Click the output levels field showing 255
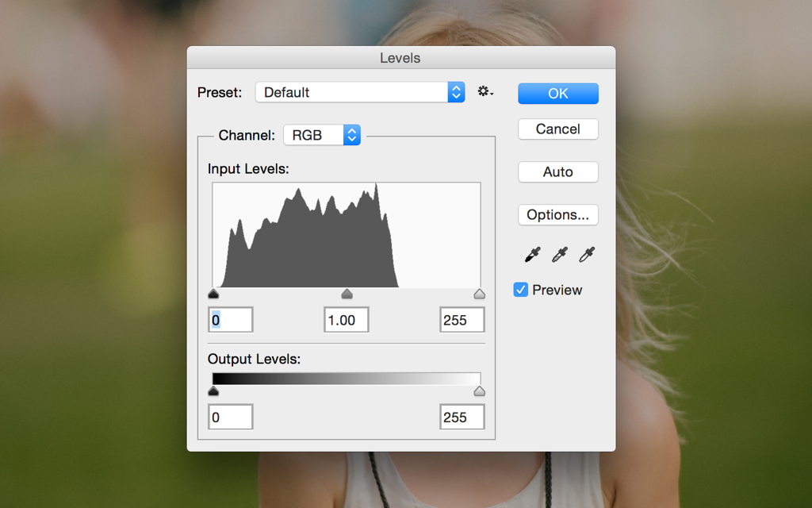This screenshot has height=508, width=812. click(462, 417)
